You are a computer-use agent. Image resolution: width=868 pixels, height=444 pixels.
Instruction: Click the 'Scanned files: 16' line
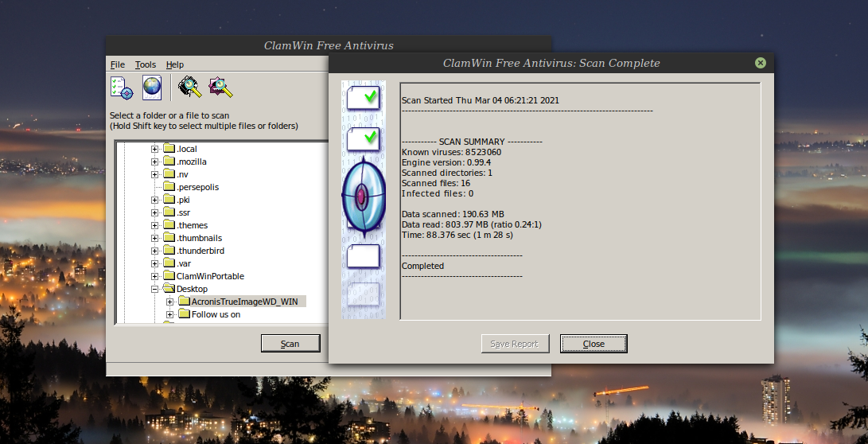(x=436, y=183)
